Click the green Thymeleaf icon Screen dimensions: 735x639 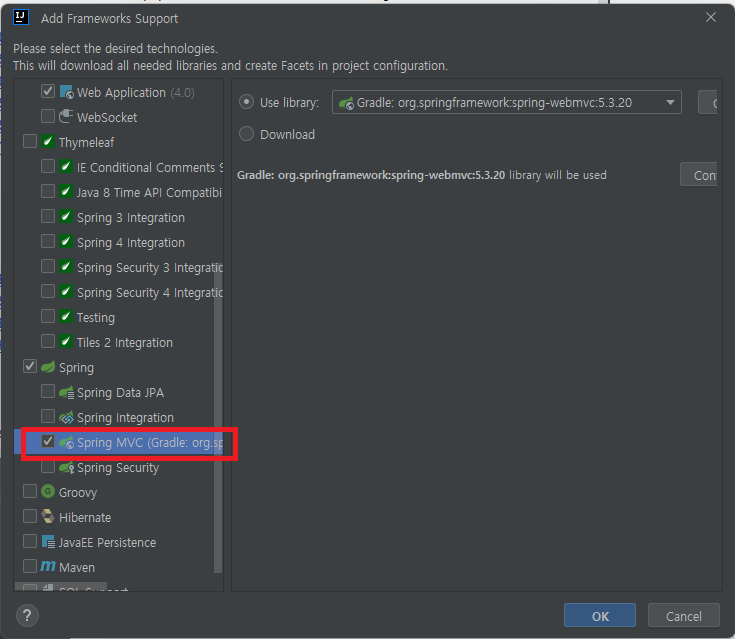(48, 142)
